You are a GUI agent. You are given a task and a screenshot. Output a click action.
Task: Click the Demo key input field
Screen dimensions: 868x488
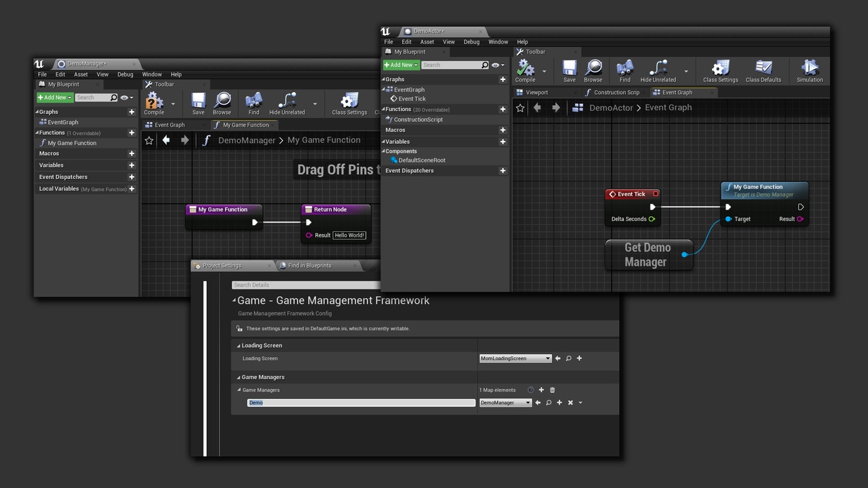pos(361,403)
